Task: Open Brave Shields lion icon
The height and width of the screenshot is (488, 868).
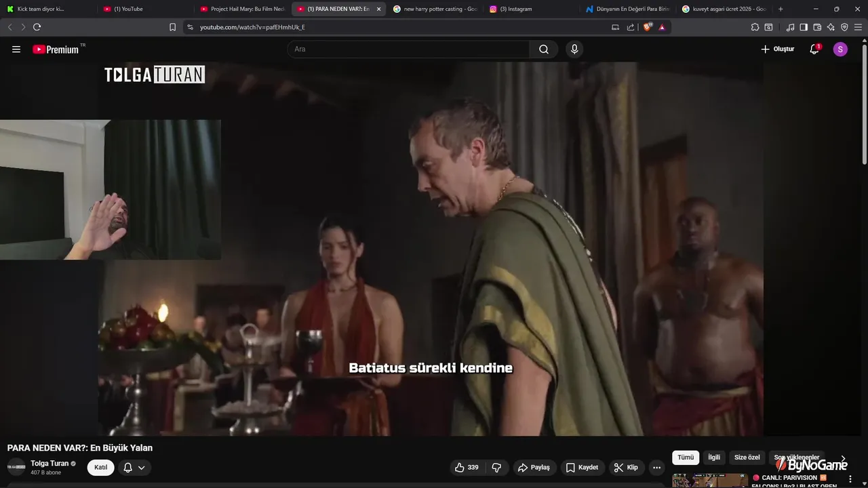Action: point(647,27)
